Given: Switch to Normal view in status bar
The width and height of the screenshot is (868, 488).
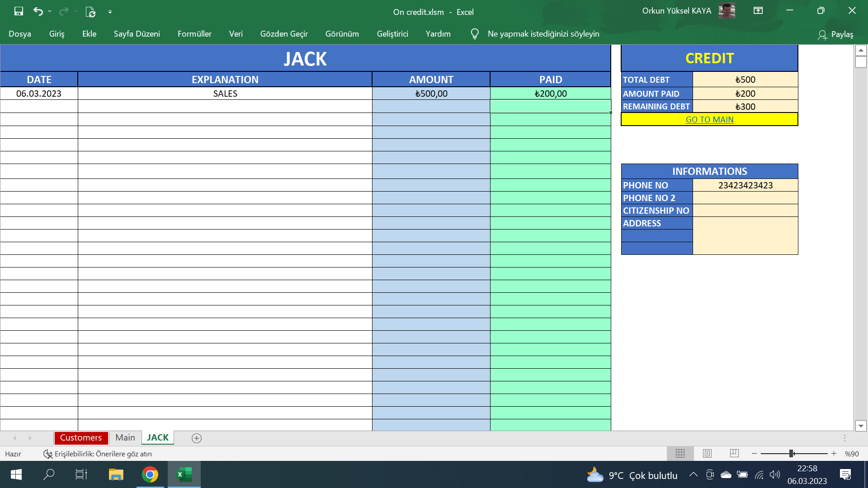Looking at the screenshot, I should [680, 453].
